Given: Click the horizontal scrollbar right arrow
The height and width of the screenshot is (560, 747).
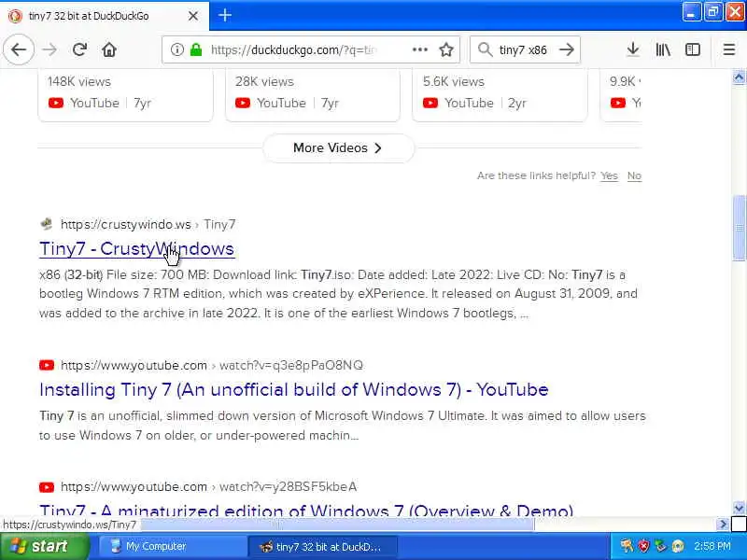Looking at the screenshot, I should point(723,525).
